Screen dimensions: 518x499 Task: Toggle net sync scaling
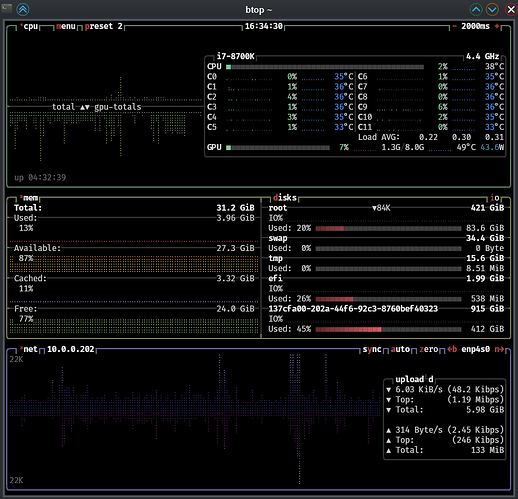(x=372, y=349)
